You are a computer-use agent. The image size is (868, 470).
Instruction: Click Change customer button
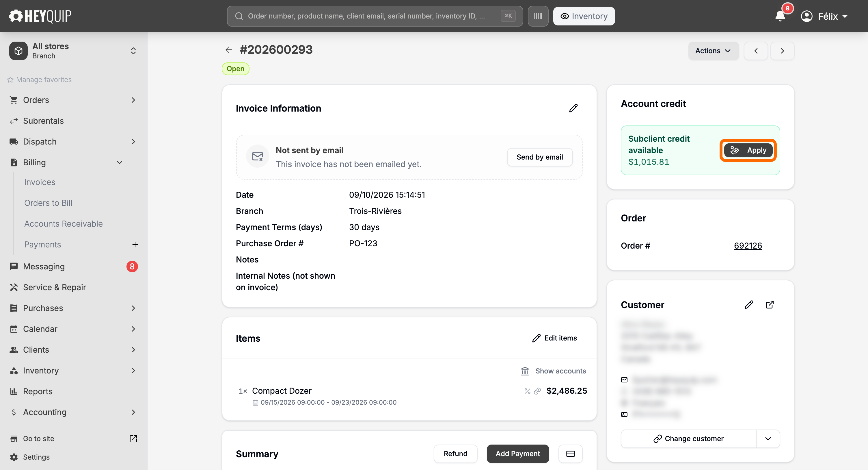[x=688, y=438]
